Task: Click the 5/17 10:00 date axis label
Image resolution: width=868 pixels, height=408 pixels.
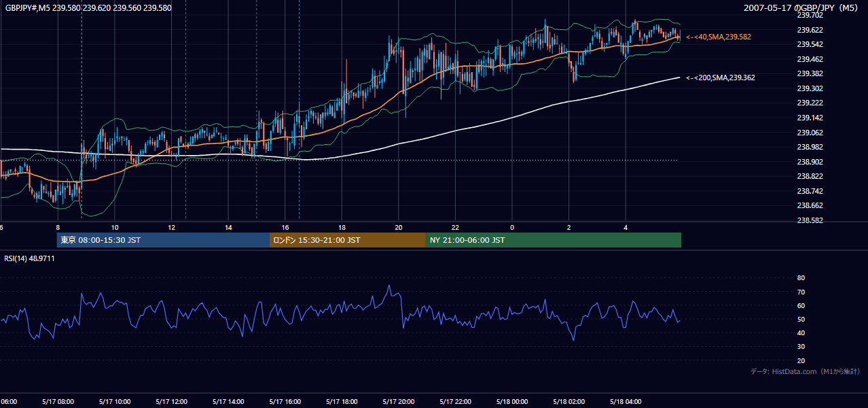Action: (x=115, y=402)
